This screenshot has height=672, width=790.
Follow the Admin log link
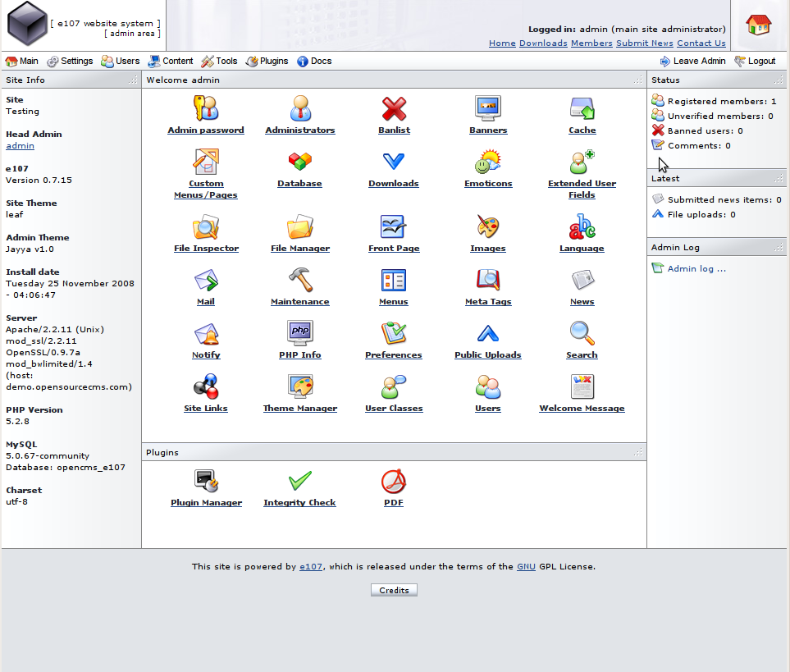pyautogui.click(x=696, y=268)
